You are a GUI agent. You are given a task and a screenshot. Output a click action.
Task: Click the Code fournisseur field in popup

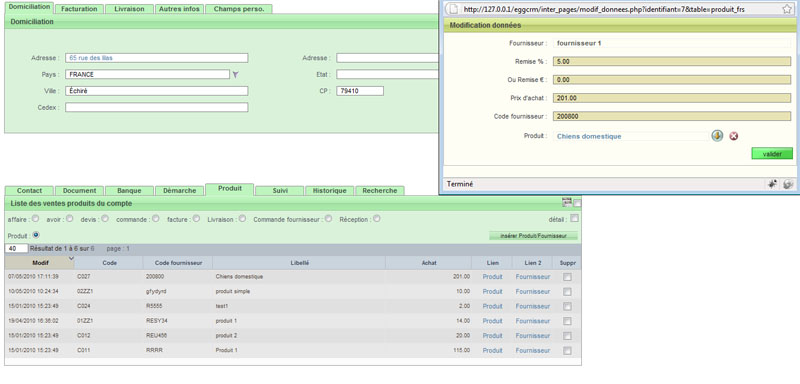pos(672,116)
